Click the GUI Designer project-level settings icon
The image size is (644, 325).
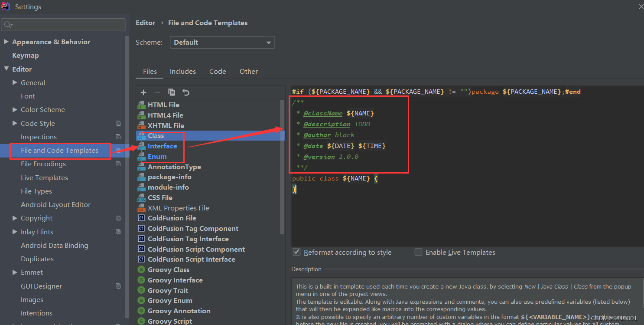click(118, 286)
